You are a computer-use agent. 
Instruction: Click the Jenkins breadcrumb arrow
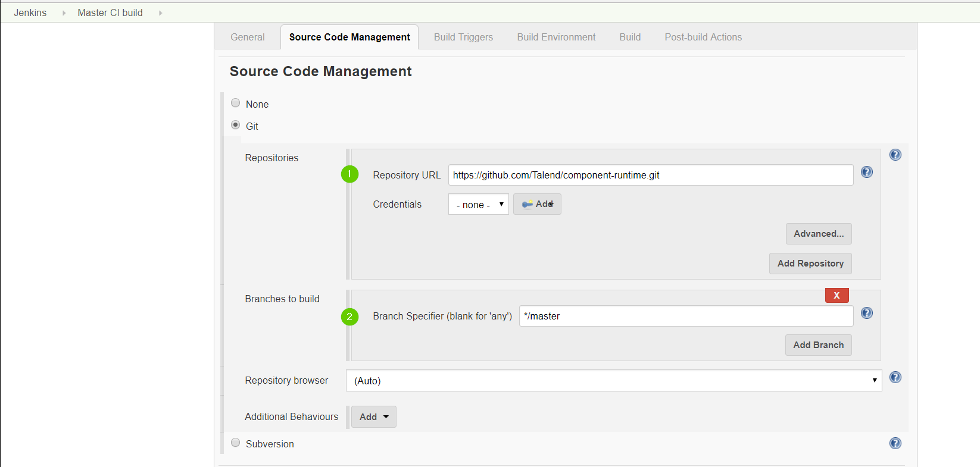tap(64, 12)
